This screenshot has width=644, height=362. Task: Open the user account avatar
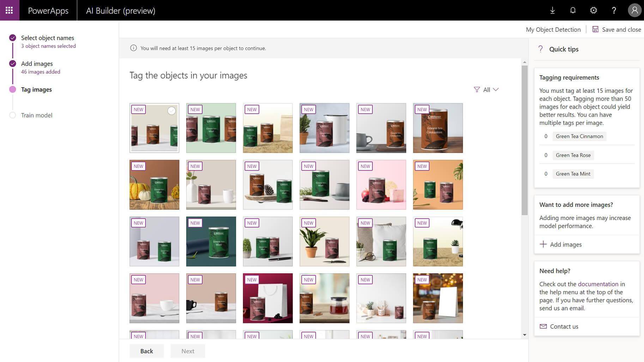coord(634,10)
